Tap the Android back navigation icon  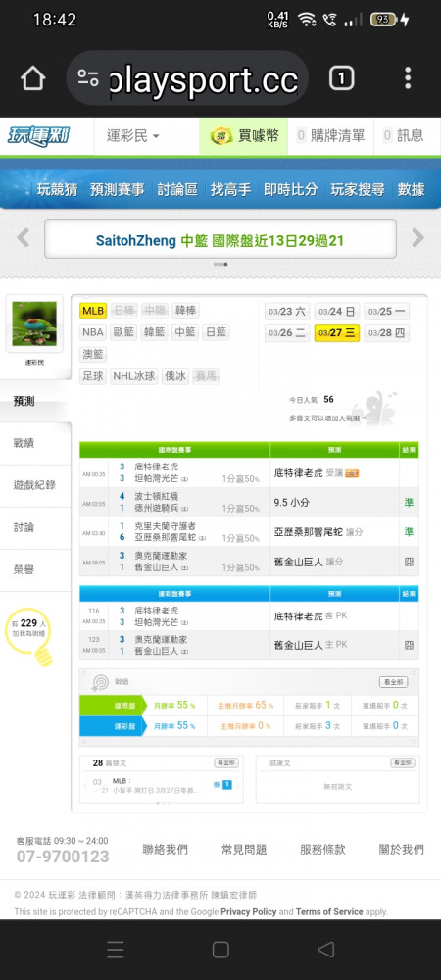point(325,950)
